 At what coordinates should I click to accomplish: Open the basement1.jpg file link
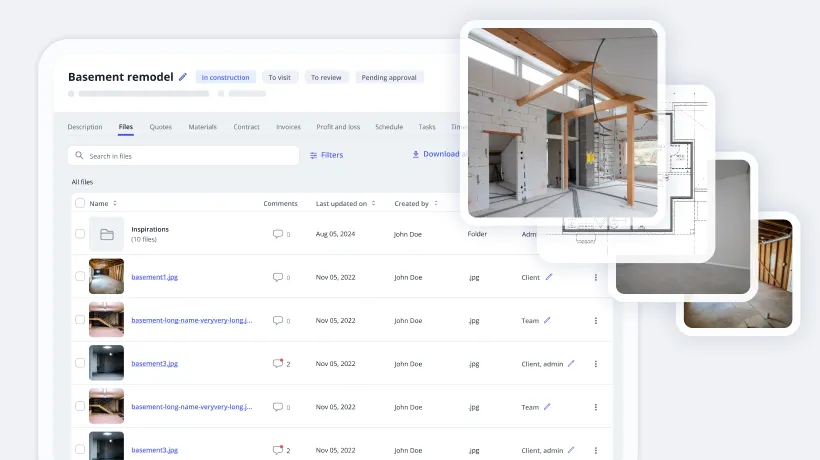(x=154, y=277)
